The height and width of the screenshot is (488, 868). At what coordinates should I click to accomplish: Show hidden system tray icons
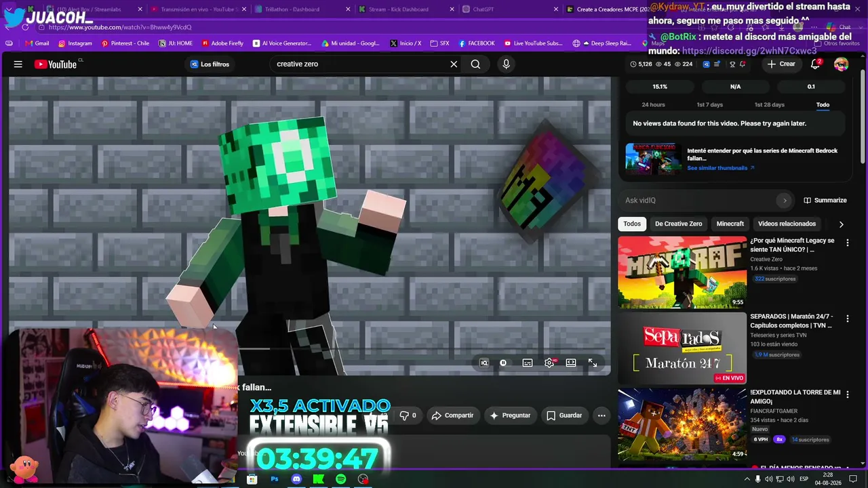coord(747,479)
